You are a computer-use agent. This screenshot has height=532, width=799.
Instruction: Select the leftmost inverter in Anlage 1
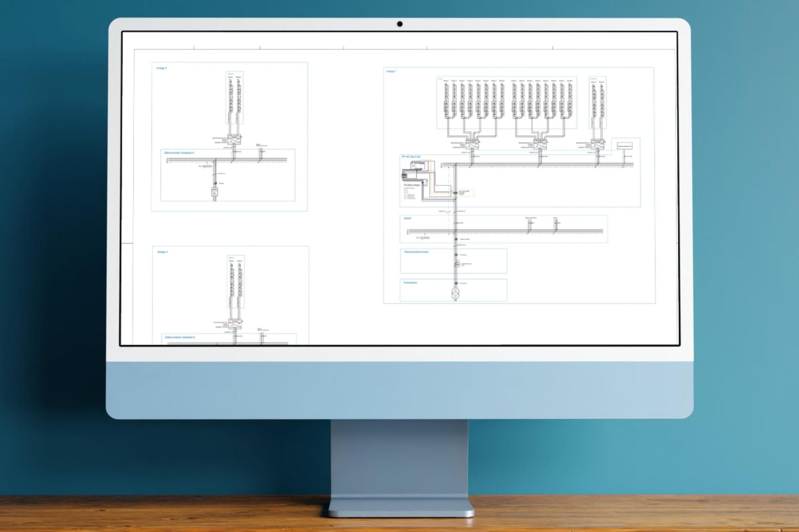point(472,144)
